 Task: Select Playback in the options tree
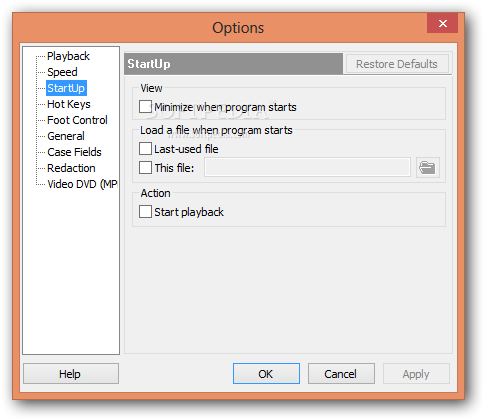pos(68,56)
